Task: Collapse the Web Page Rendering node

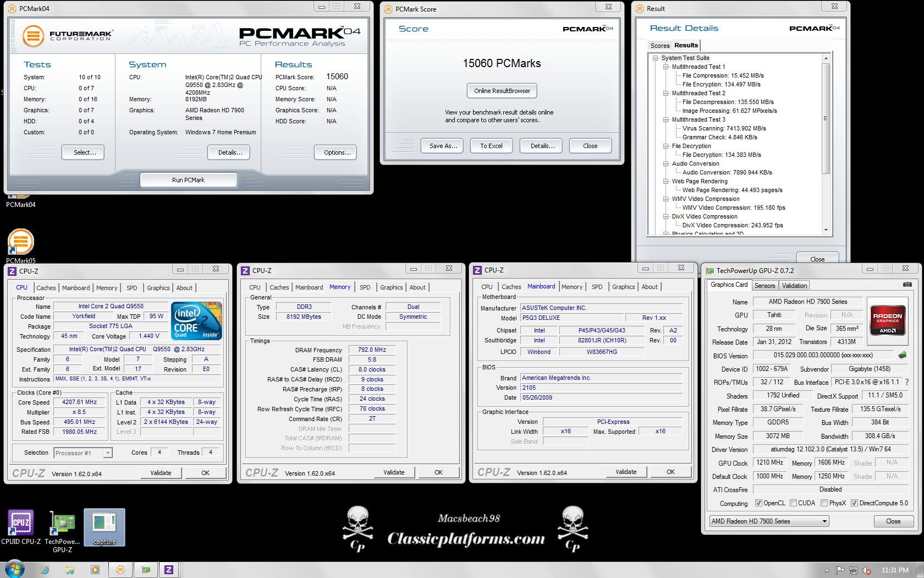Action: click(x=666, y=181)
